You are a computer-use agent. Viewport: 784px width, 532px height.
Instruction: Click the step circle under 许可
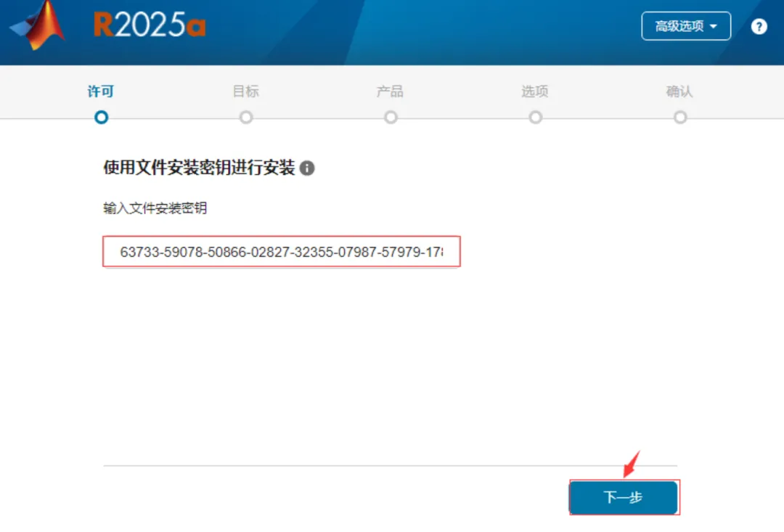[x=101, y=118]
